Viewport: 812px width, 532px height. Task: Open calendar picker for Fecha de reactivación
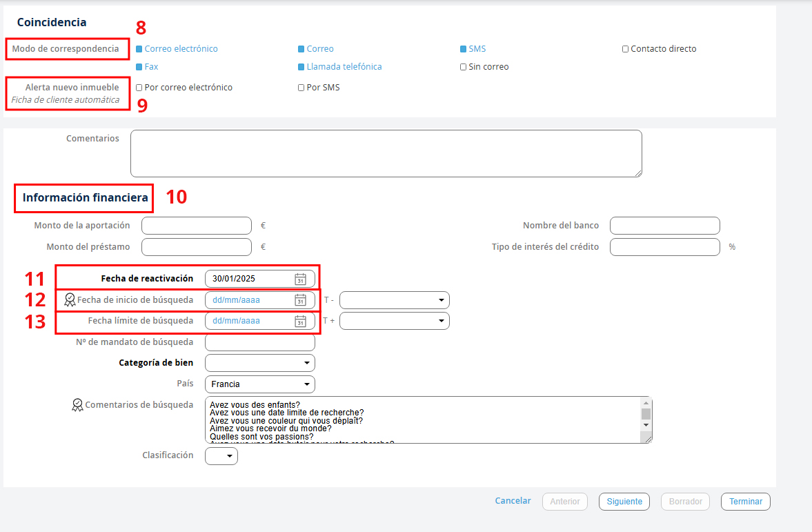300,279
